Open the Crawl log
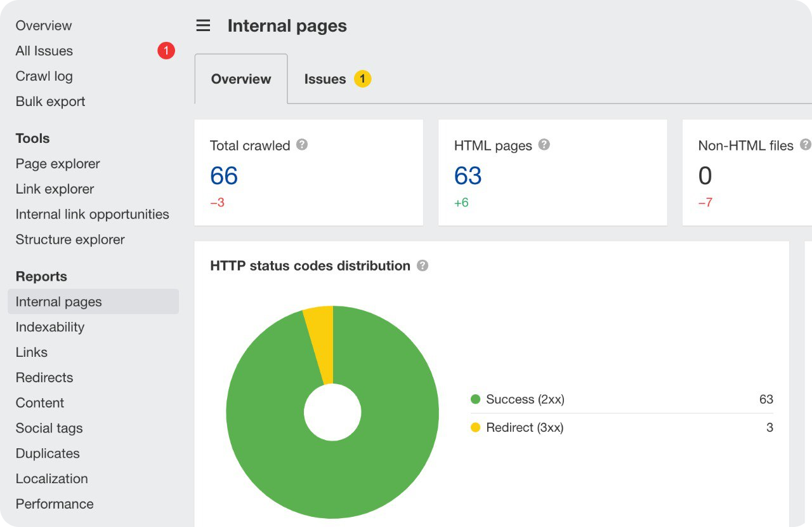 [44, 76]
